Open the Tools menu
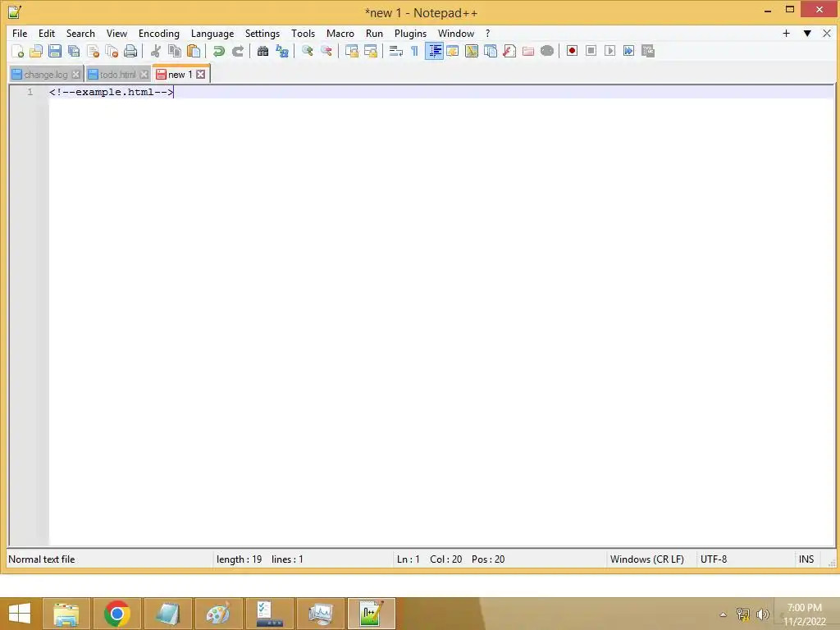The width and height of the screenshot is (840, 630). tap(303, 33)
